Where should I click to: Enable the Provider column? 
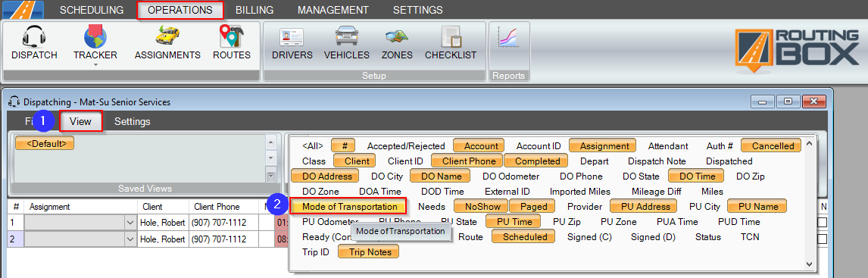coord(585,207)
